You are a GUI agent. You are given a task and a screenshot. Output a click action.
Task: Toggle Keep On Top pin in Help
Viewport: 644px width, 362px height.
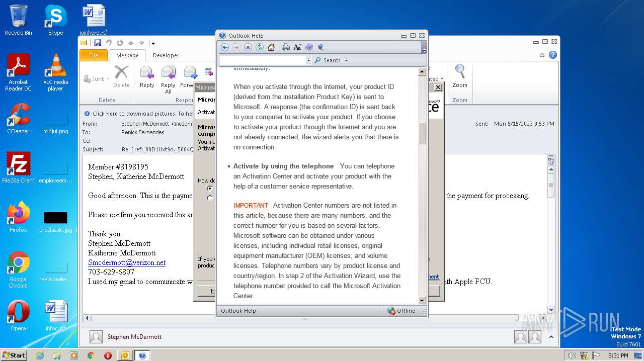320,47
